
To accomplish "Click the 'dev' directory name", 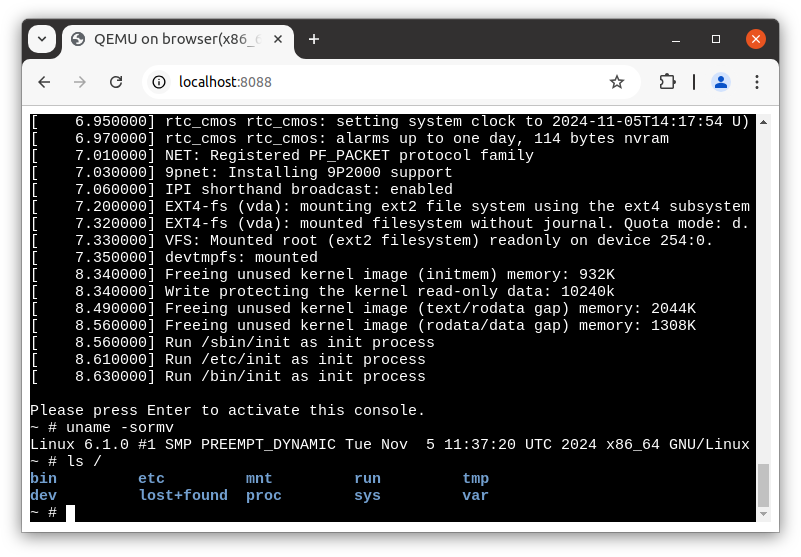I will (43, 495).
